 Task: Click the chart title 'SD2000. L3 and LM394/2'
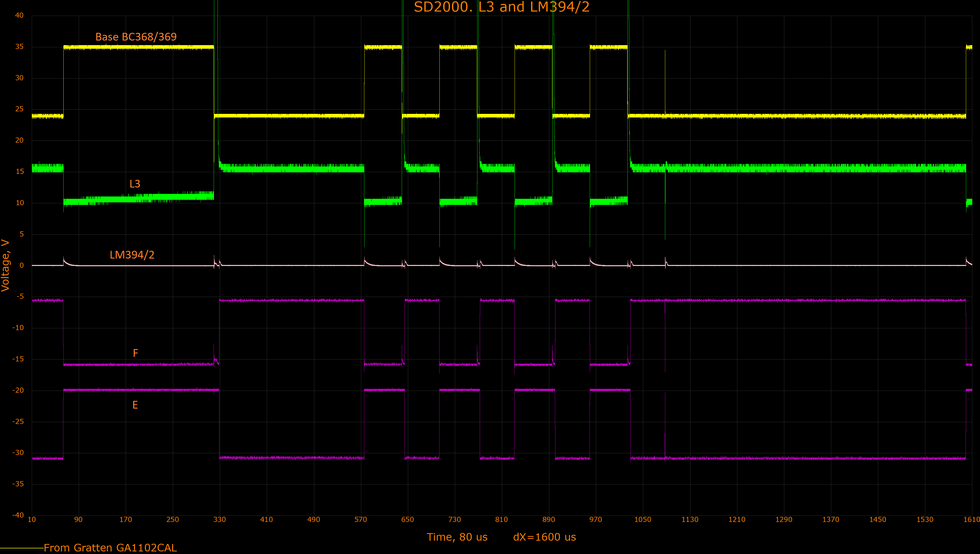tap(501, 7)
